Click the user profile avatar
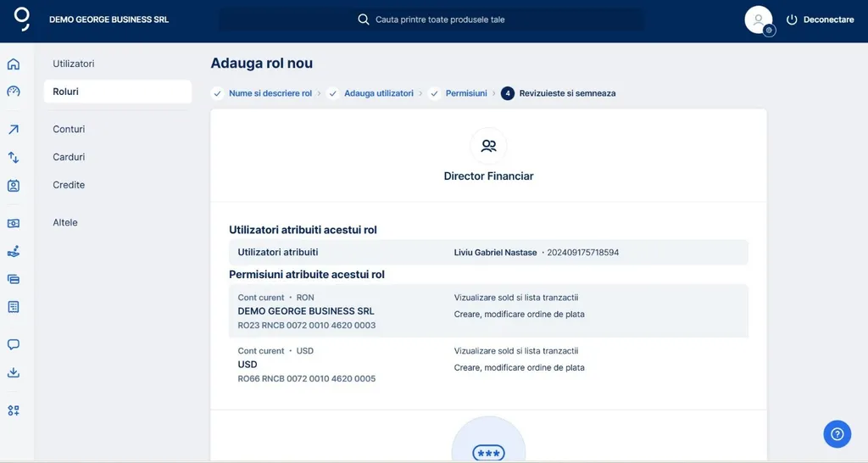This screenshot has width=868, height=463. pos(759,20)
